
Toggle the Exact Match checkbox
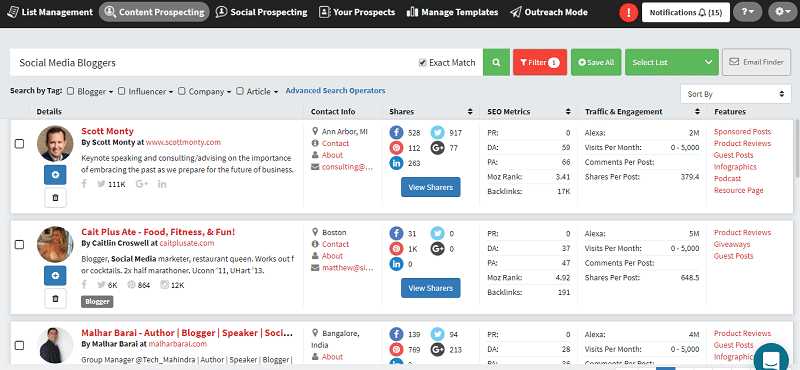coord(422,63)
